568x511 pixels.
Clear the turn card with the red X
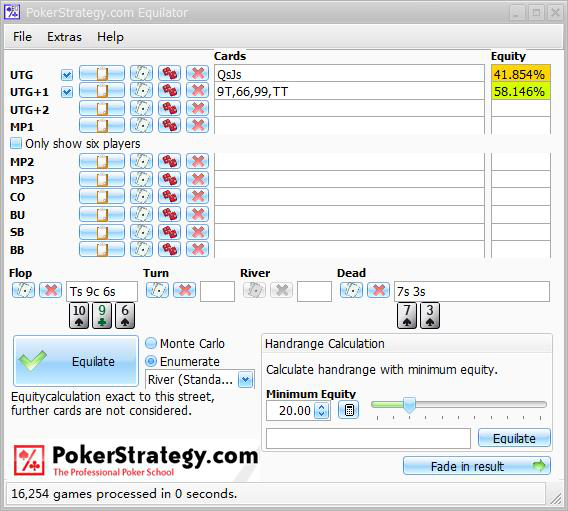[x=185, y=290]
